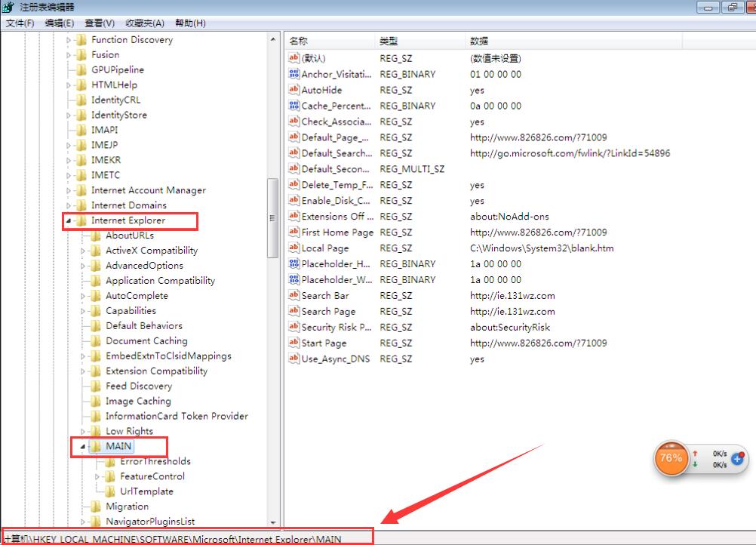This screenshot has width=756, height=545.
Task: Select the Cache_Percent binary value icon
Action: tap(294, 106)
